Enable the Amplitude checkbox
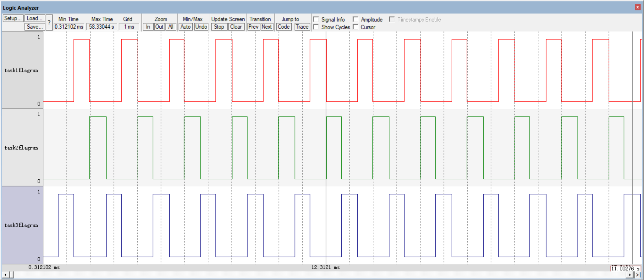This screenshot has height=280, width=644. click(355, 20)
